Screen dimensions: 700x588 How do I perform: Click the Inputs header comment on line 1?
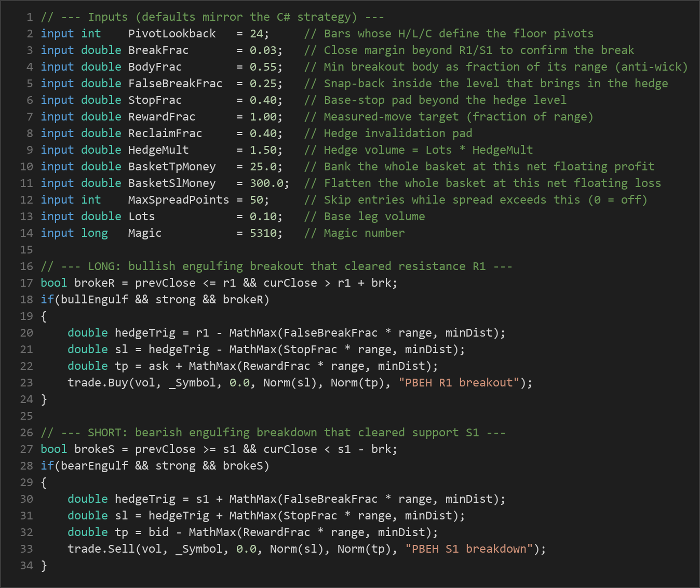(212, 17)
